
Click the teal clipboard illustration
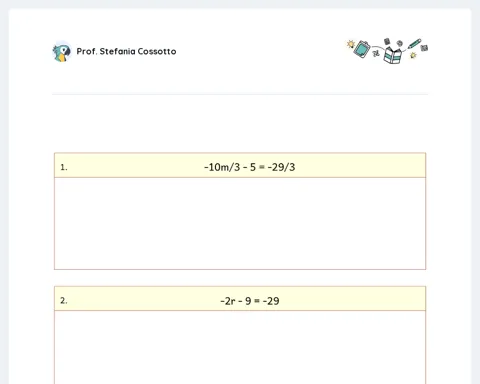click(x=362, y=49)
